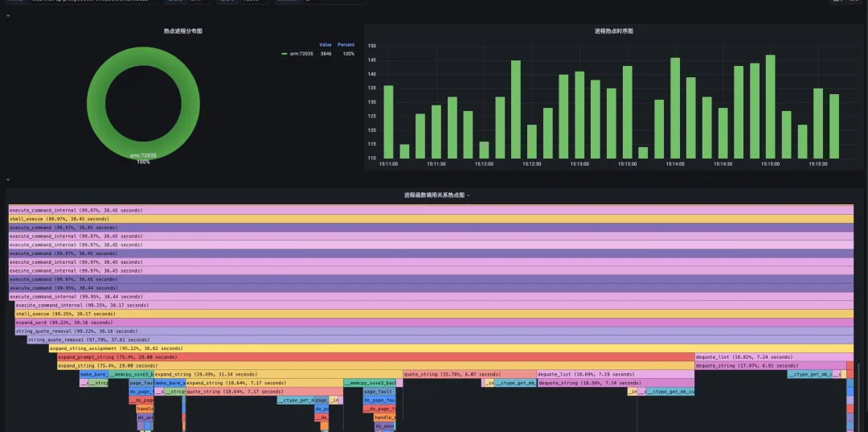Click the flame graph vertical scrollbar
The height and width of the screenshot is (432, 868).
(859, 396)
